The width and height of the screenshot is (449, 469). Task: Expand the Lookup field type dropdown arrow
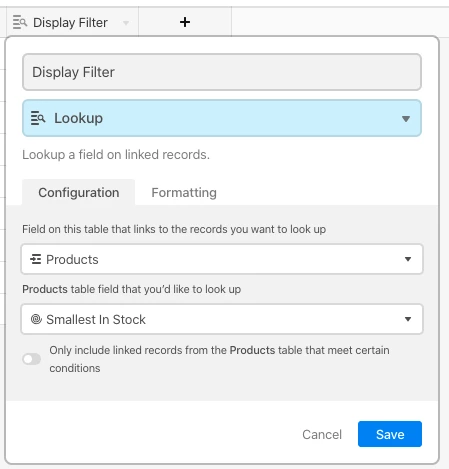pyautogui.click(x=406, y=119)
